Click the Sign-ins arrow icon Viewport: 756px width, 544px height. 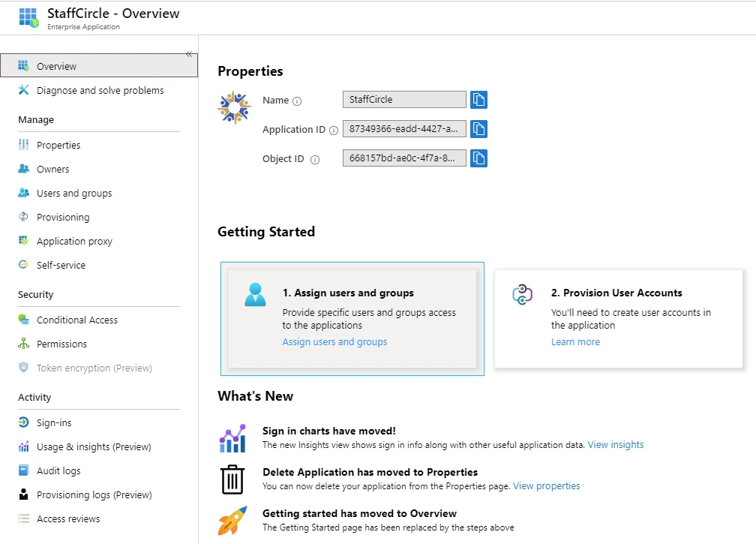pos(23,422)
